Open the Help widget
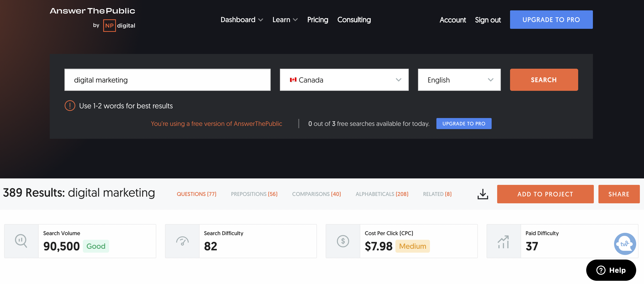The height and width of the screenshot is (284, 644). coord(611,270)
